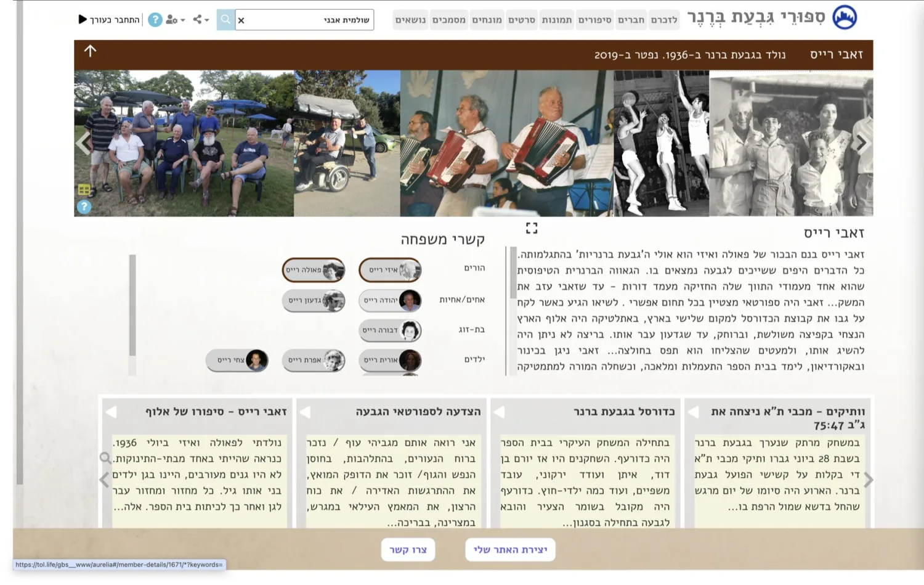The image size is (924, 585).
Task: Open the חברים menu tab
Action: (x=631, y=20)
